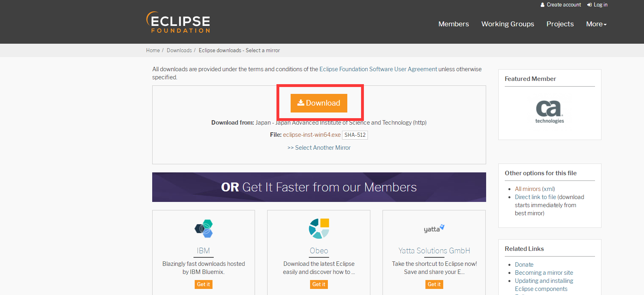Click the Log in arrow icon

[589, 5]
